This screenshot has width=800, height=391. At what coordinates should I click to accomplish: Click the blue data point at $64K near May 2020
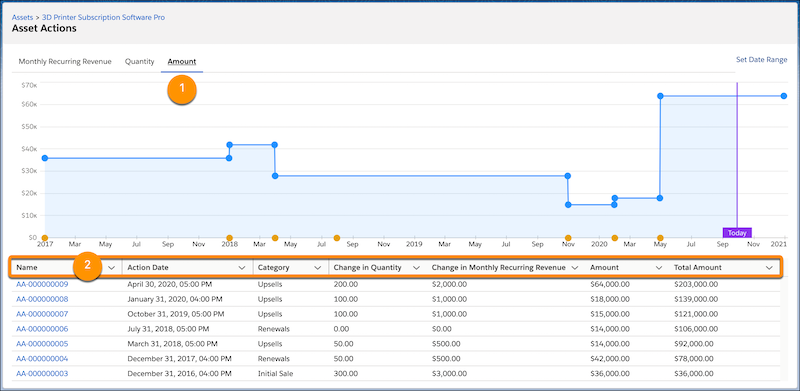[x=660, y=96]
